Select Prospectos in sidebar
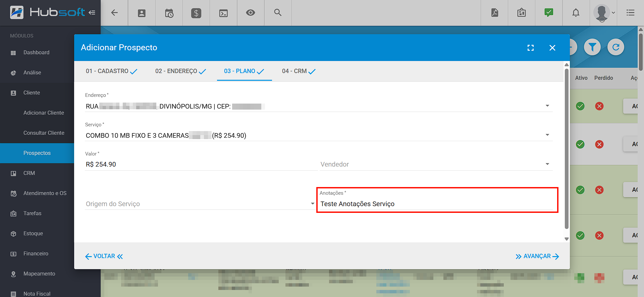644x297 pixels. 37,153
